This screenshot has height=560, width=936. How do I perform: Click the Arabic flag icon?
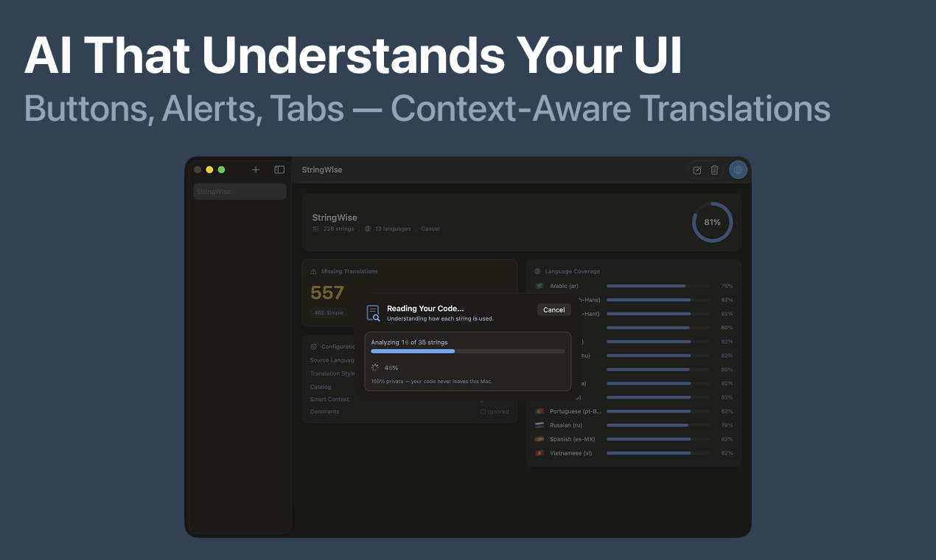pyautogui.click(x=539, y=286)
